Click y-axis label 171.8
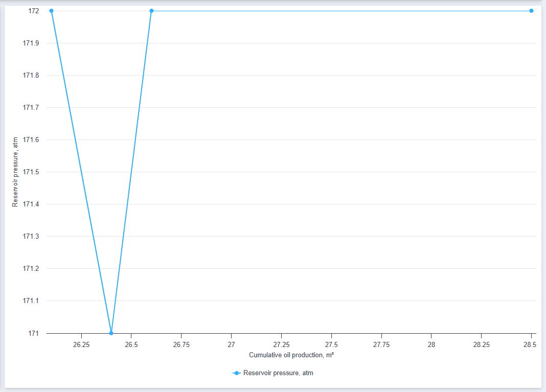Viewport: 546px width, 392px height. click(x=31, y=75)
